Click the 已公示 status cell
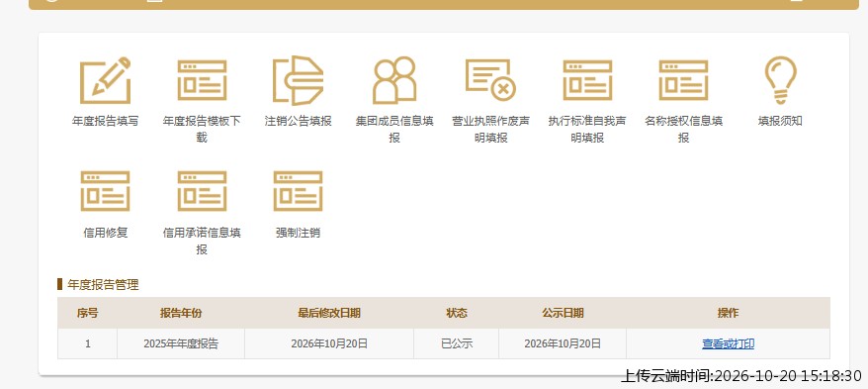The image size is (868, 389). [x=457, y=343]
